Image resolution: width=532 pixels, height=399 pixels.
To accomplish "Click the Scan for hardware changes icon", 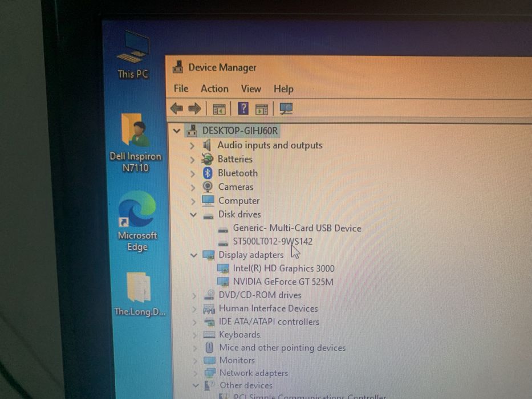I will 286,108.
